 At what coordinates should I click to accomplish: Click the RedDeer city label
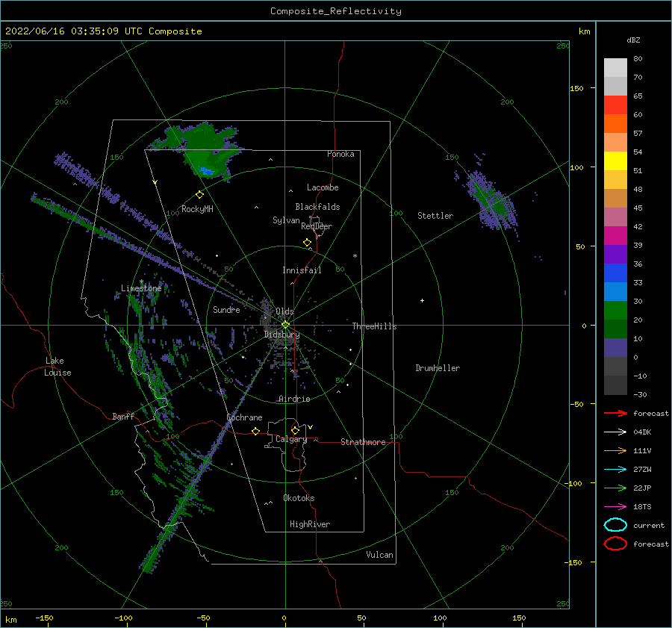pyautogui.click(x=317, y=226)
